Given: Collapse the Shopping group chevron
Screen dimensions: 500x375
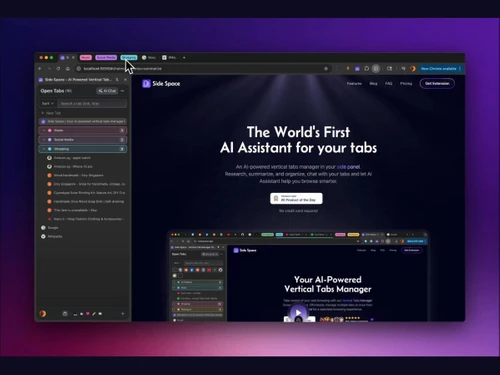Looking at the screenshot, I should pos(44,149).
